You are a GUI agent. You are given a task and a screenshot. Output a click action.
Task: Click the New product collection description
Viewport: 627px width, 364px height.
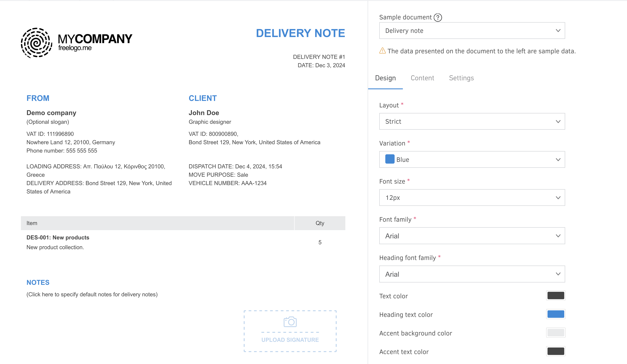point(55,247)
